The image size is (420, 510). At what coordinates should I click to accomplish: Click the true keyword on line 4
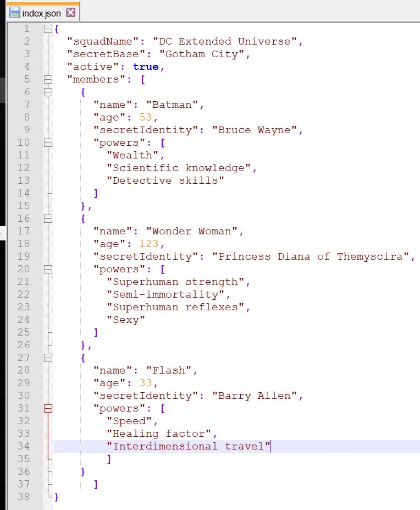pos(146,67)
